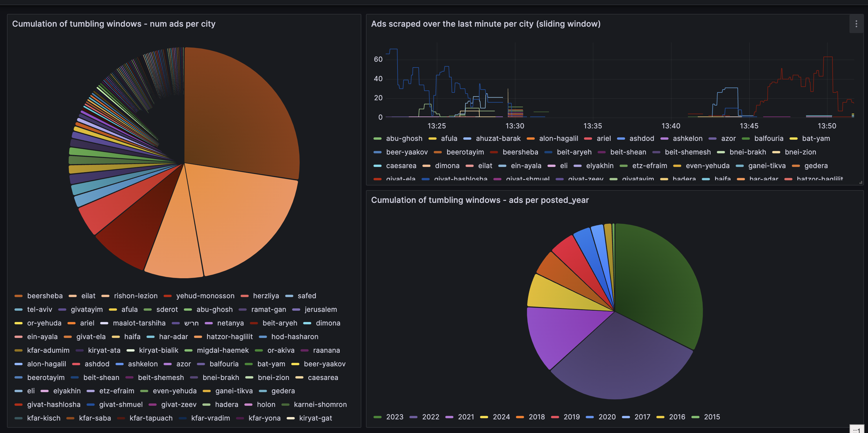
Task: Select holon in the pie legend
Action: [266, 404]
